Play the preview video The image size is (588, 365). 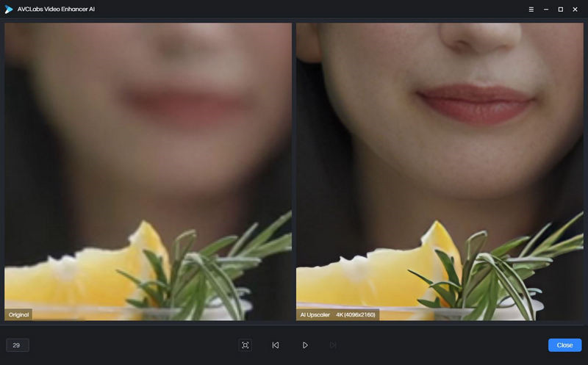pyautogui.click(x=305, y=344)
